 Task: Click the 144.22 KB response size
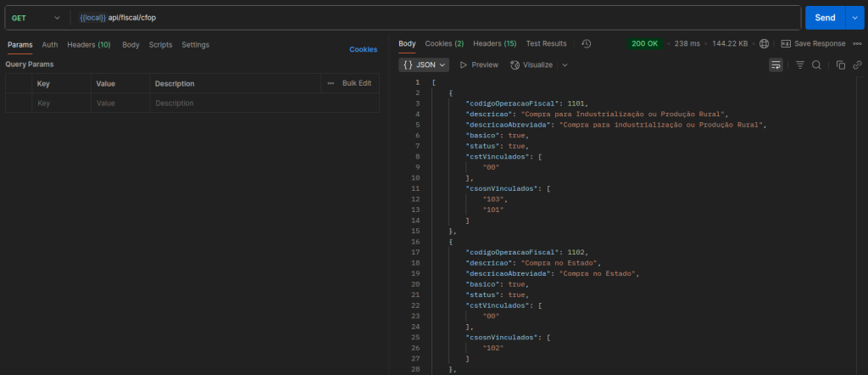click(x=730, y=44)
